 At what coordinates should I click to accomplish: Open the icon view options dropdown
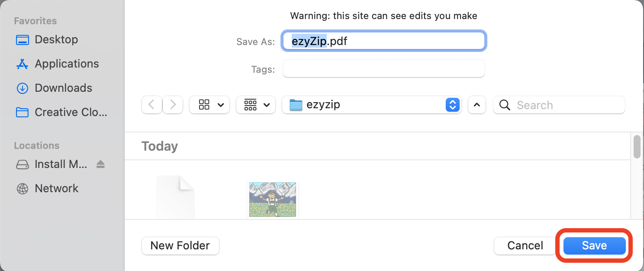click(x=209, y=105)
